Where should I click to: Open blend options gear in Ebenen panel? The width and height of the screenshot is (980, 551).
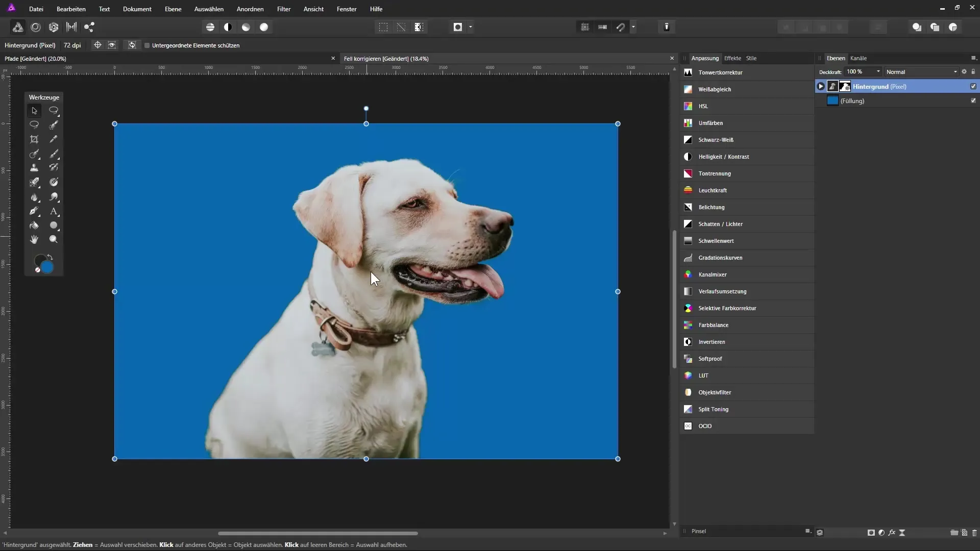point(964,72)
